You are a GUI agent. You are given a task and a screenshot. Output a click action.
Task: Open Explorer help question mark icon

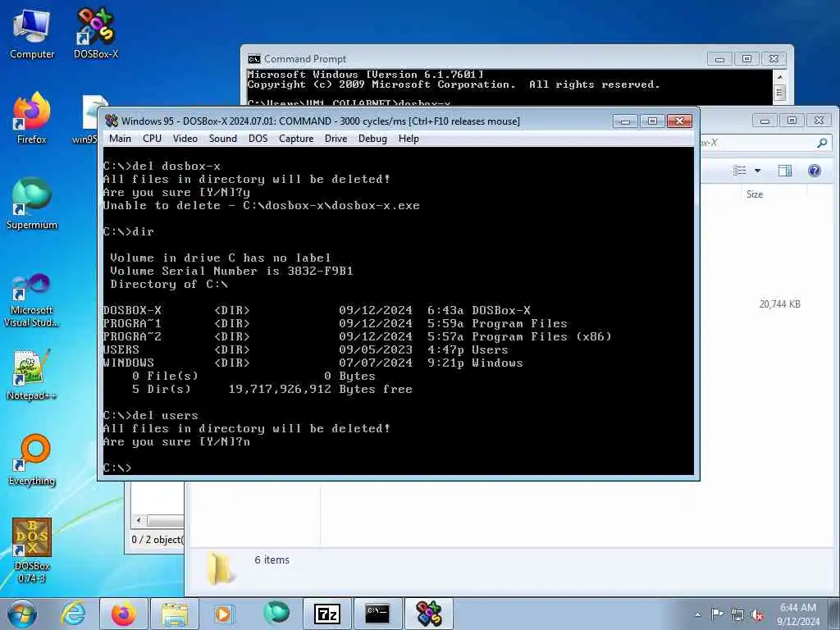815,171
